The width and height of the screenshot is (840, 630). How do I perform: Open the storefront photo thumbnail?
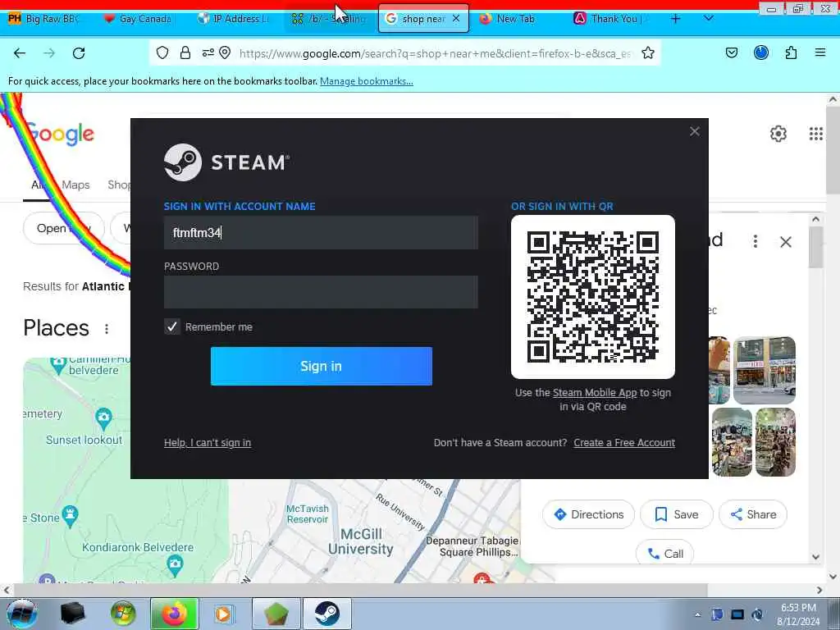click(765, 370)
